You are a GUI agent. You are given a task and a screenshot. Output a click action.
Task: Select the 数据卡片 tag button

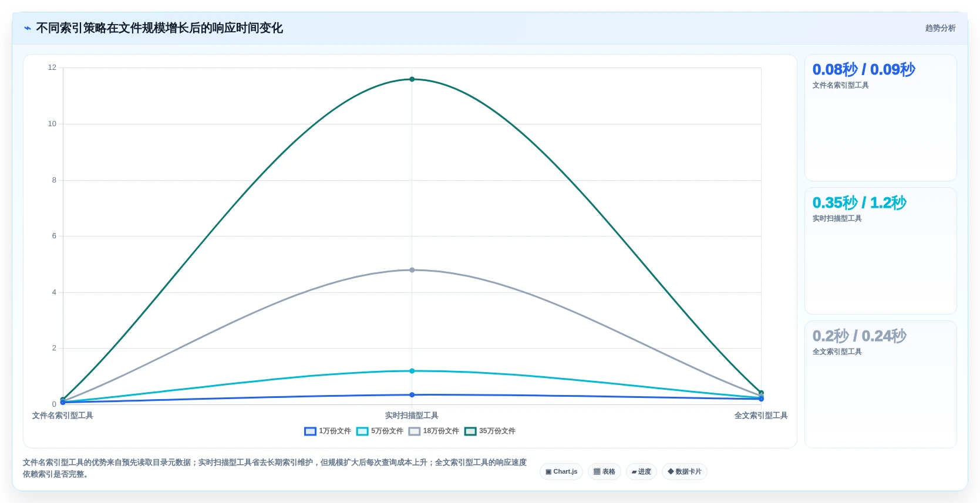pyautogui.click(x=685, y=472)
